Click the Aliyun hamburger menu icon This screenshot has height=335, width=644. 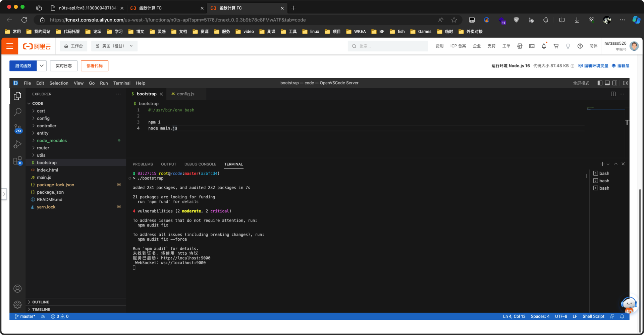coord(10,46)
